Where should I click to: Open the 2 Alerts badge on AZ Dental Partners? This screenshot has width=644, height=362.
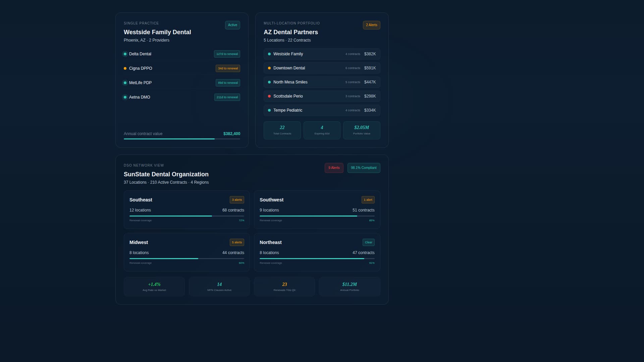[371, 25]
